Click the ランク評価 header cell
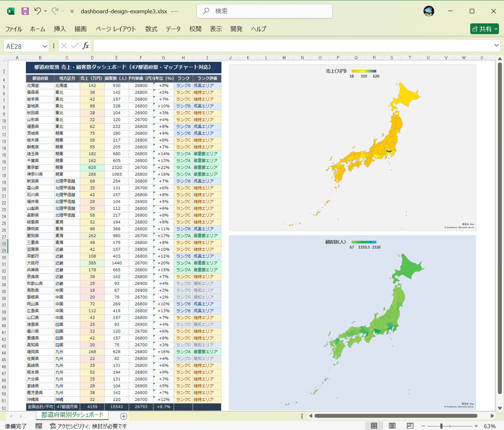Screen dimensions: 504x430 pyautogui.click(x=207, y=78)
